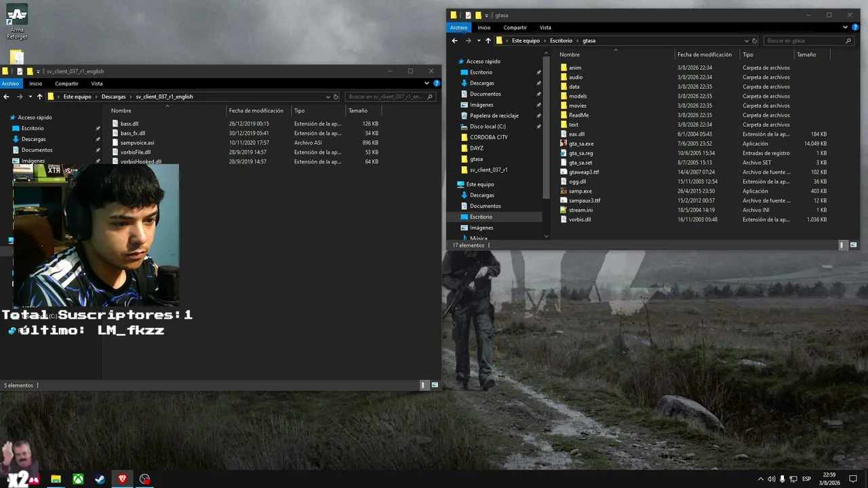Open the Inicio tab in gtasa window
The height and width of the screenshot is (488, 868).
click(x=484, y=28)
